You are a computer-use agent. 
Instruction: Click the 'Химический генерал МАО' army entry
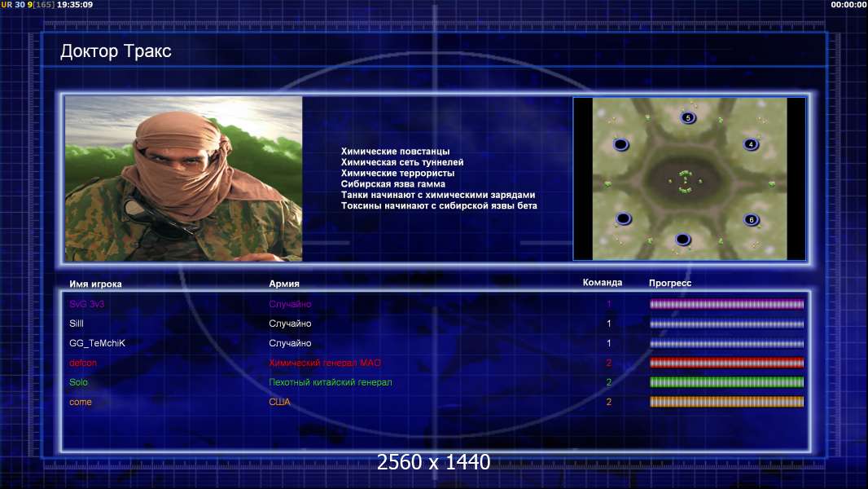click(325, 363)
